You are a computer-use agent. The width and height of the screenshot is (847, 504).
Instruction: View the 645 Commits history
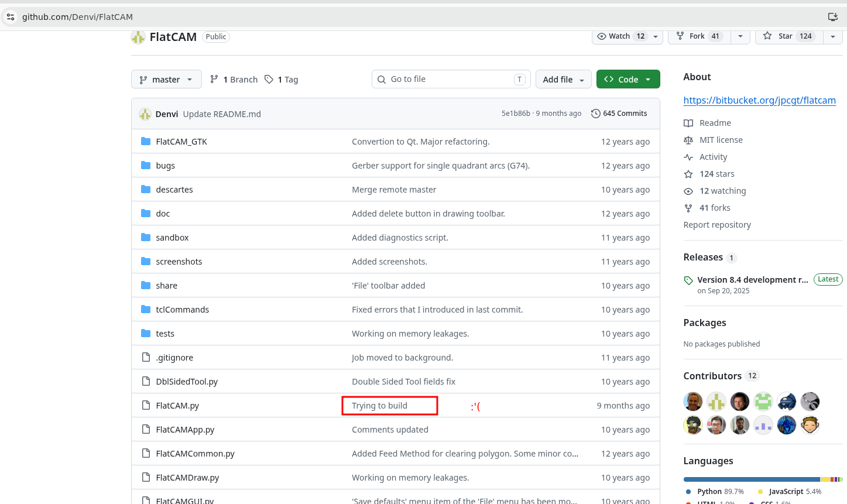click(619, 114)
